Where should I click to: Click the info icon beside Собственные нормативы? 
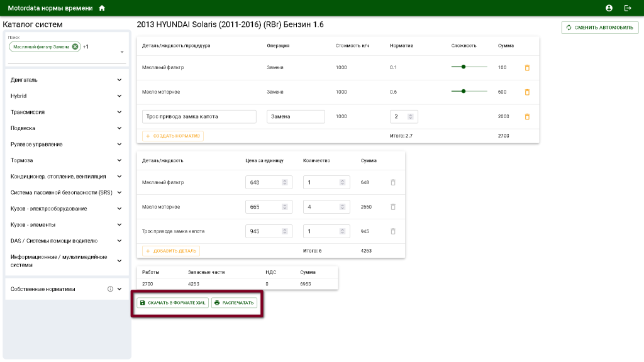pyautogui.click(x=110, y=289)
